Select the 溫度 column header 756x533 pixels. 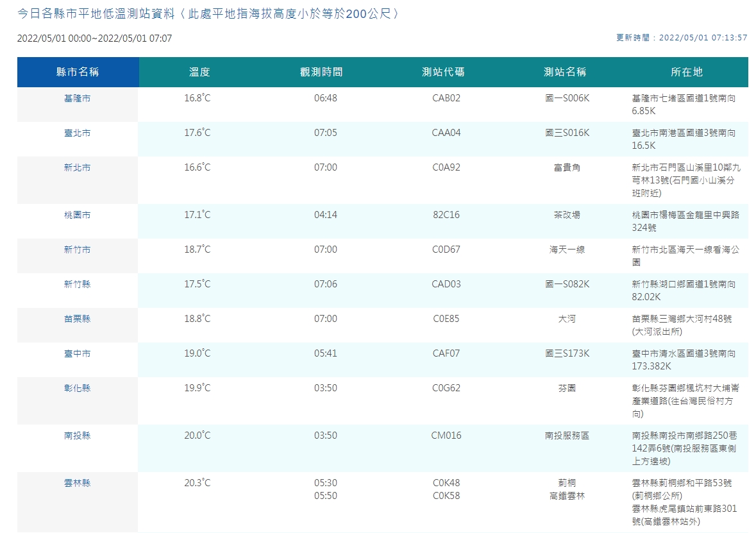click(199, 72)
